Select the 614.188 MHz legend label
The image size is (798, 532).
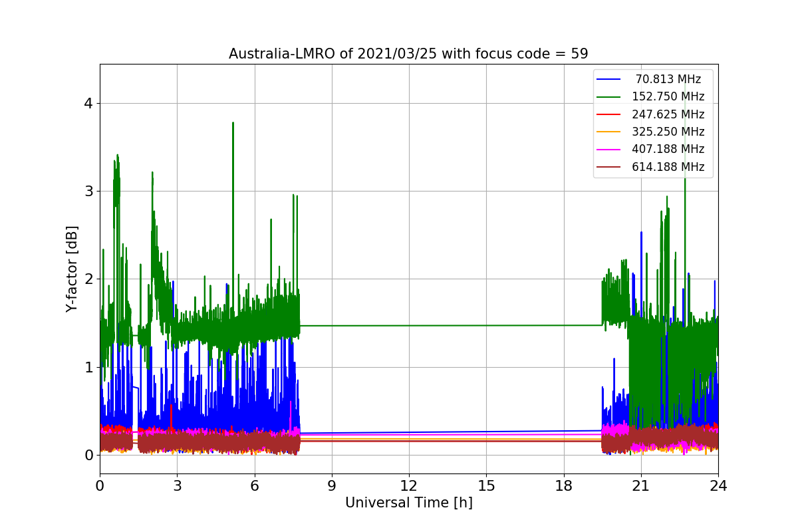(x=668, y=167)
